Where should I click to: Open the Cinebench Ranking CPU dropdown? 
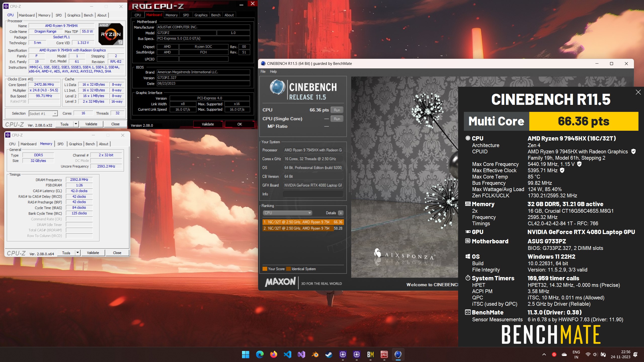(x=288, y=213)
